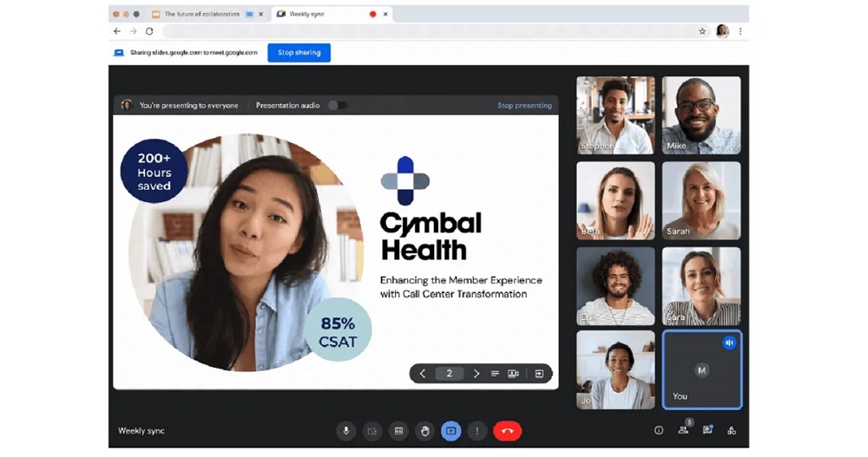Click 'You're presenting to everyone' text
This screenshot has width=868, height=457.
tap(188, 105)
